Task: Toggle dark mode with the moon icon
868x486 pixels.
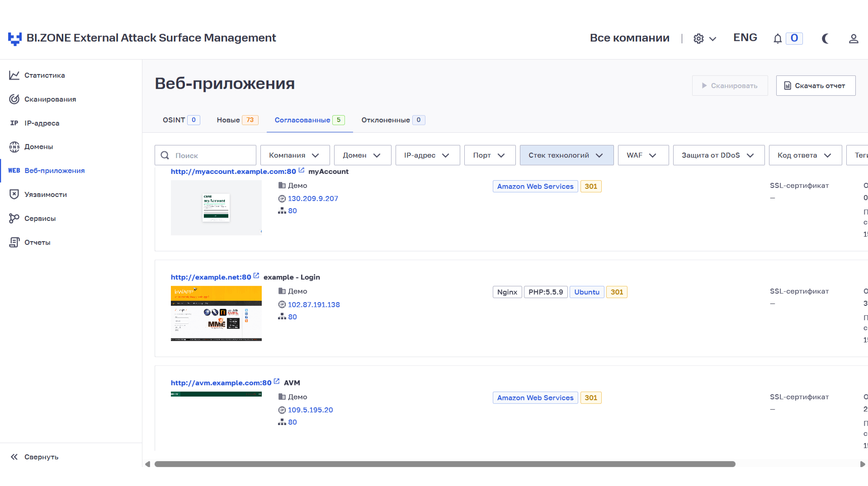Action: (x=825, y=38)
